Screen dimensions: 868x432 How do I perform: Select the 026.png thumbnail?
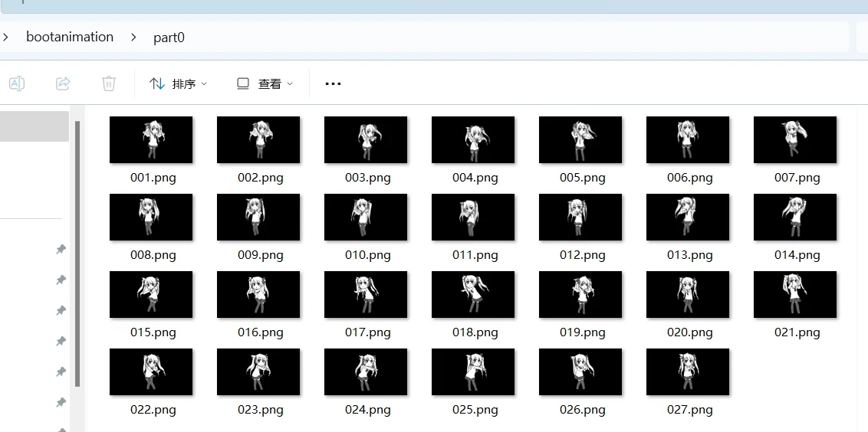click(x=580, y=371)
